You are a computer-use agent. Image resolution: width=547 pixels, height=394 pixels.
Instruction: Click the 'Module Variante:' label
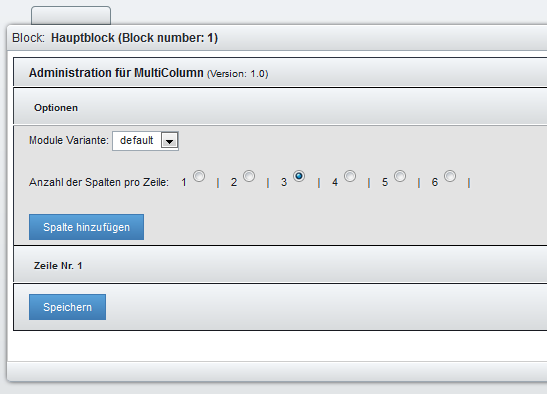[69, 140]
